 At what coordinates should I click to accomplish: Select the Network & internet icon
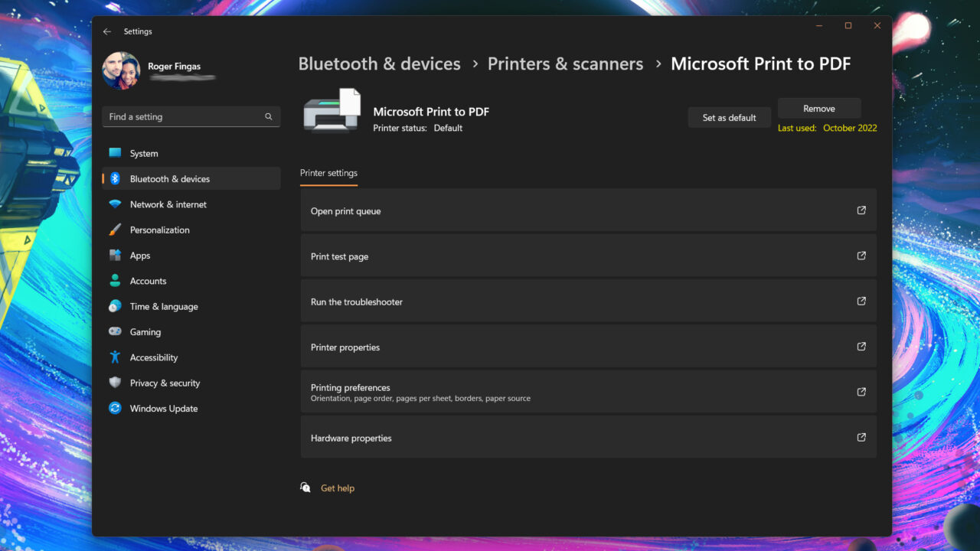click(x=115, y=204)
